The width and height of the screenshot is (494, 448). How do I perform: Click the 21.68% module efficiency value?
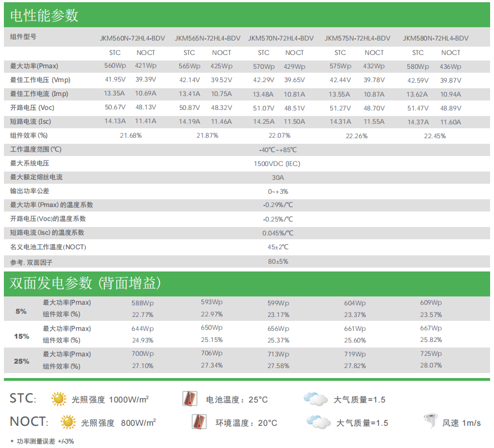131,136
